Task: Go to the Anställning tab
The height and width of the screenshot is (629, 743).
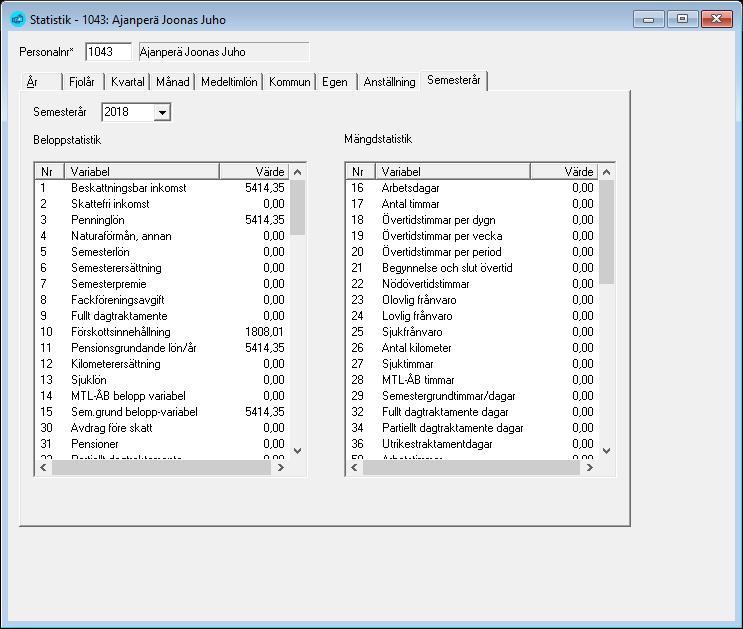Action: (x=389, y=82)
